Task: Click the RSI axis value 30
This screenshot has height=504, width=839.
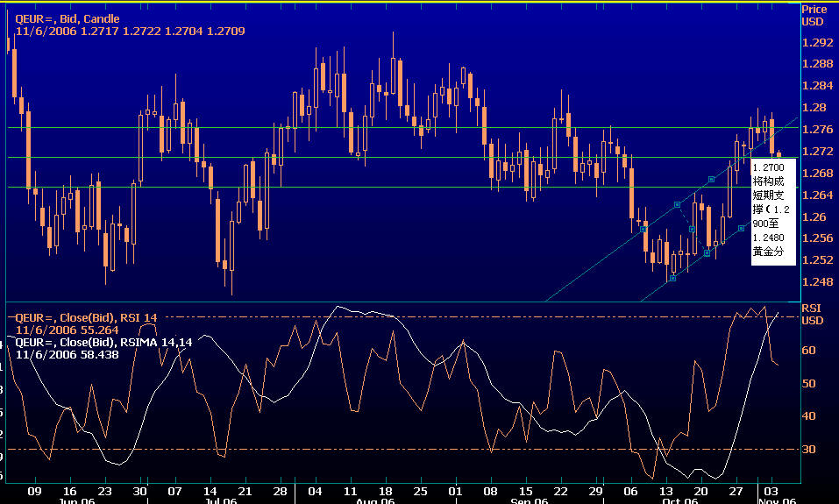Action: click(x=808, y=450)
